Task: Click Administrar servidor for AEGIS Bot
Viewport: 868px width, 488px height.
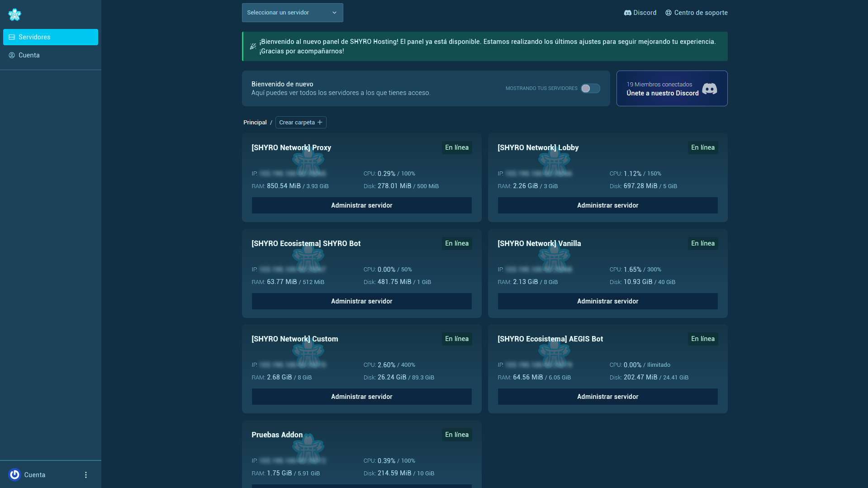Action: (x=607, y=397)
